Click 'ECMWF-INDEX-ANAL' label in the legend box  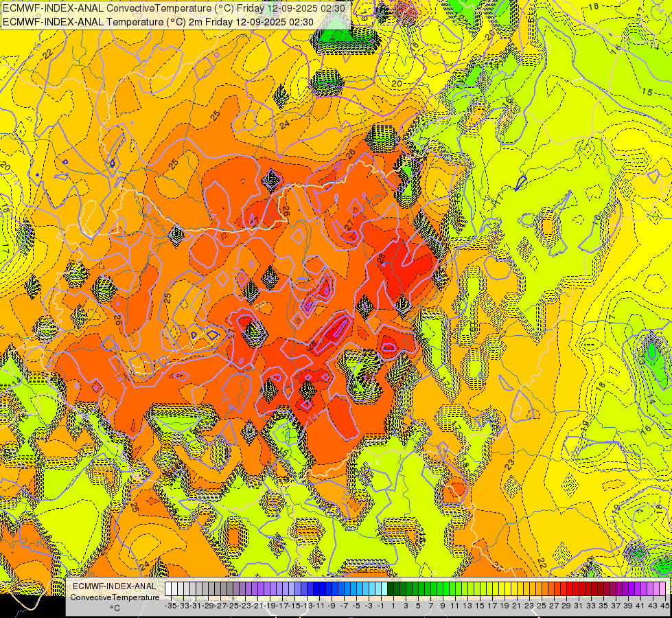(115, 586)
